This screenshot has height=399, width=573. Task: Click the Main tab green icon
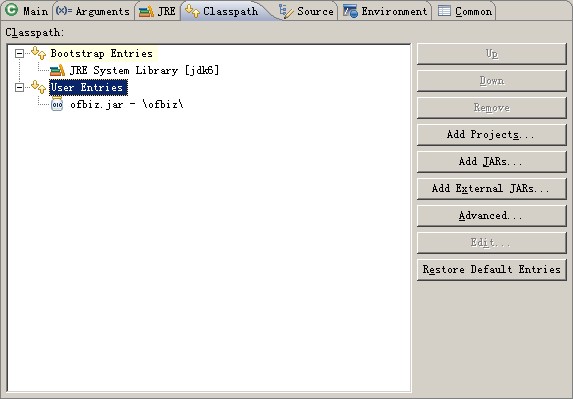point(11,10)
